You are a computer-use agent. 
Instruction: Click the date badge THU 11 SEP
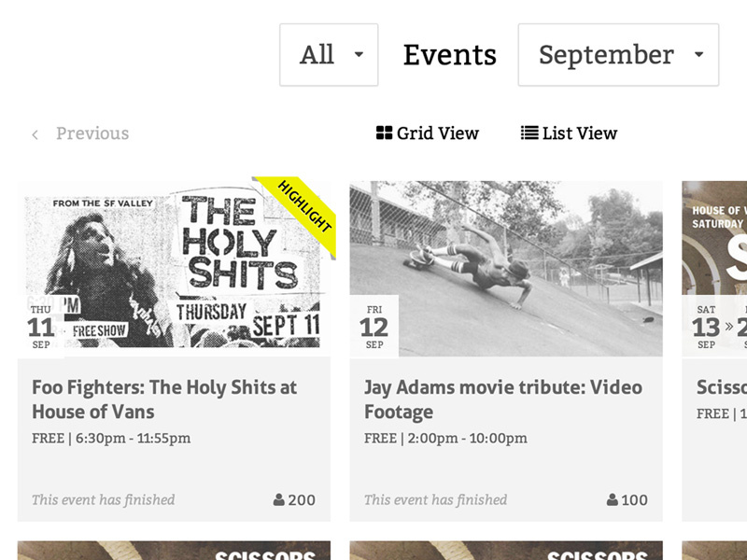44,327
